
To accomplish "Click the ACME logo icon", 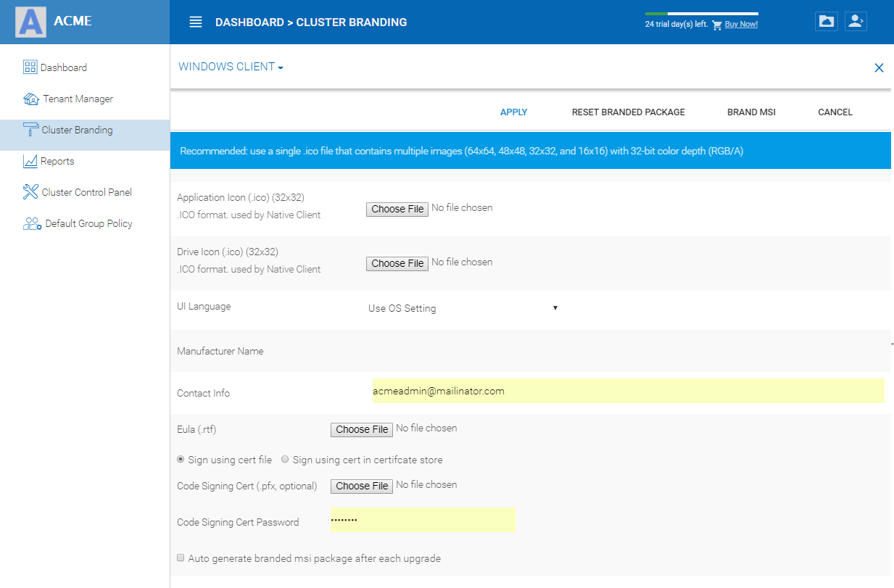I will pyautogui.click(x=31, y=22).
